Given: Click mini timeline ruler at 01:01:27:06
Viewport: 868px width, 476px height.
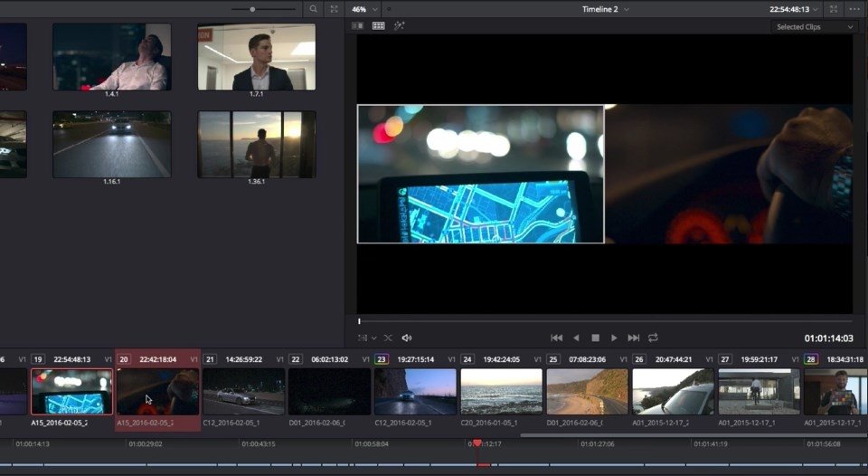Looking at the screenshot, I should (598, 443).
